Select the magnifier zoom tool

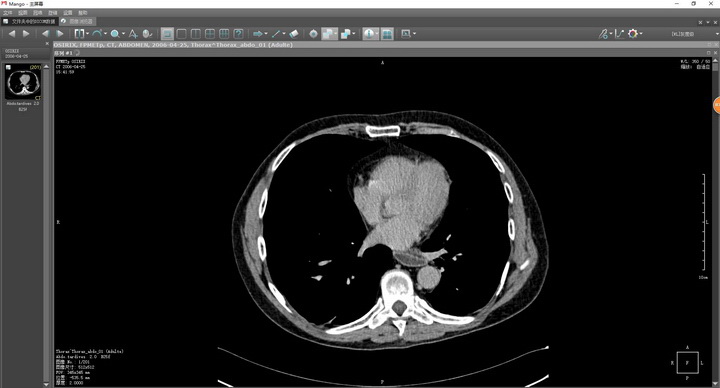[x=115, y=34]
